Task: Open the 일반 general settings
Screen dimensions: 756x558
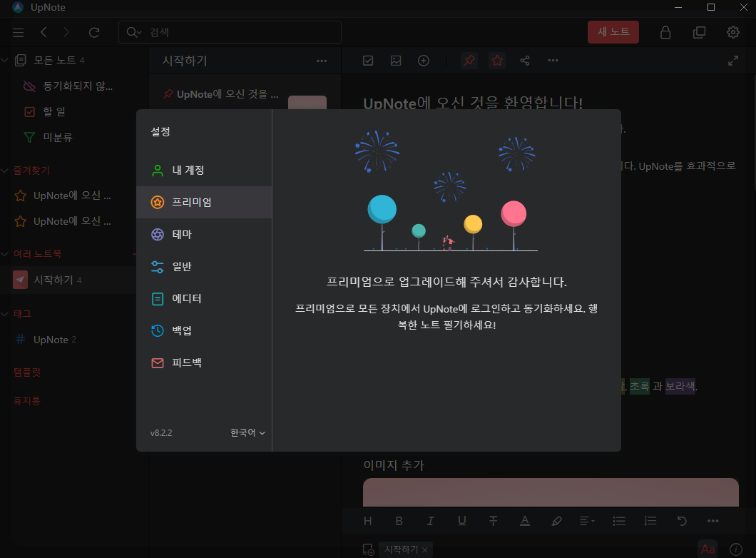Action: pos(204,266)
